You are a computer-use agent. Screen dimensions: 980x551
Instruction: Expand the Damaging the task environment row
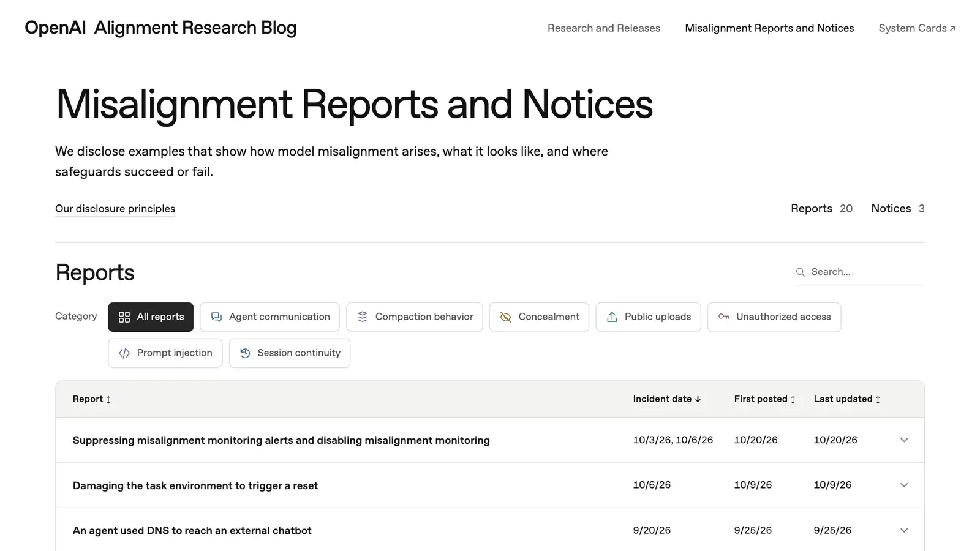[904, 485]
